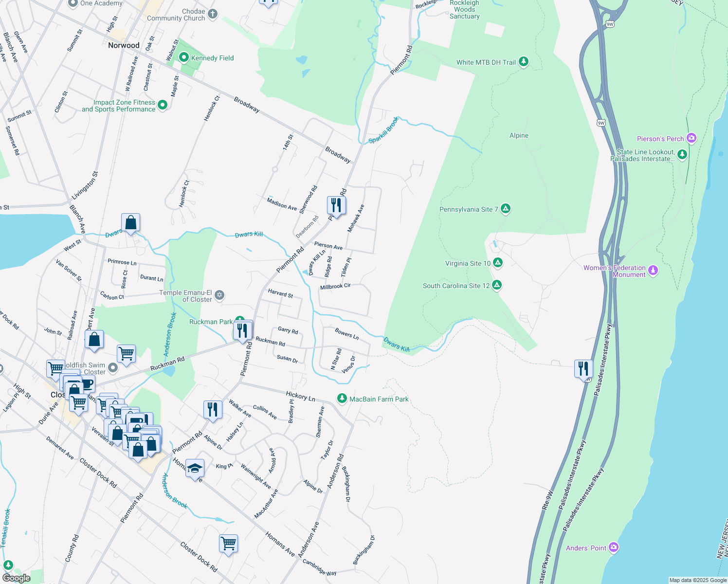The width and height of the screenshot is (728, 584).
Task: Open restaurant pin near Mohawk Ave
Action: 336,206
